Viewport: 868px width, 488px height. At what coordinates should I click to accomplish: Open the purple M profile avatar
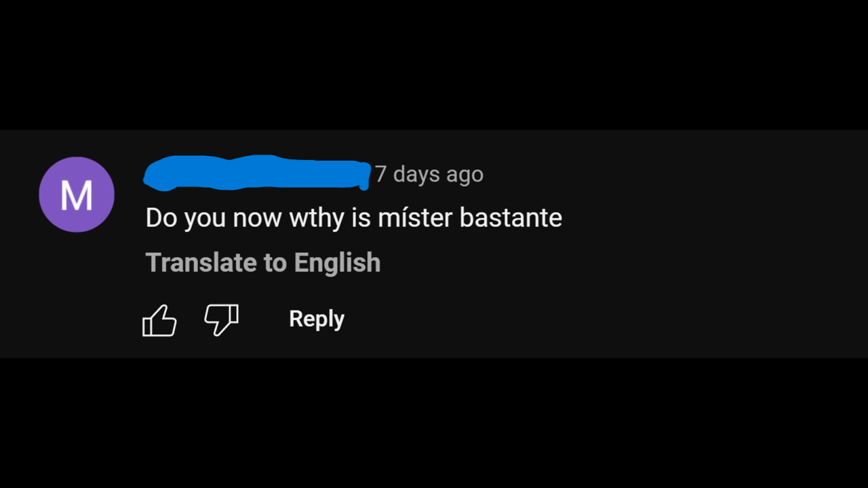pos(77,195)
